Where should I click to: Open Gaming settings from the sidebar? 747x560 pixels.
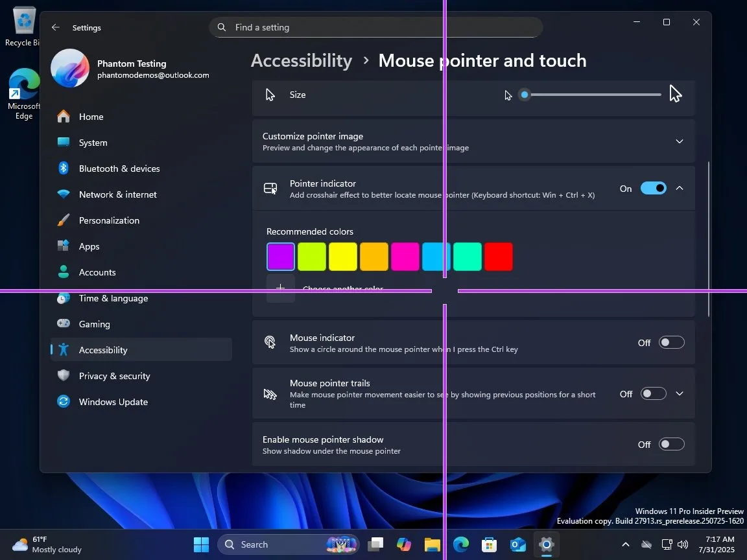click(94, 324)
